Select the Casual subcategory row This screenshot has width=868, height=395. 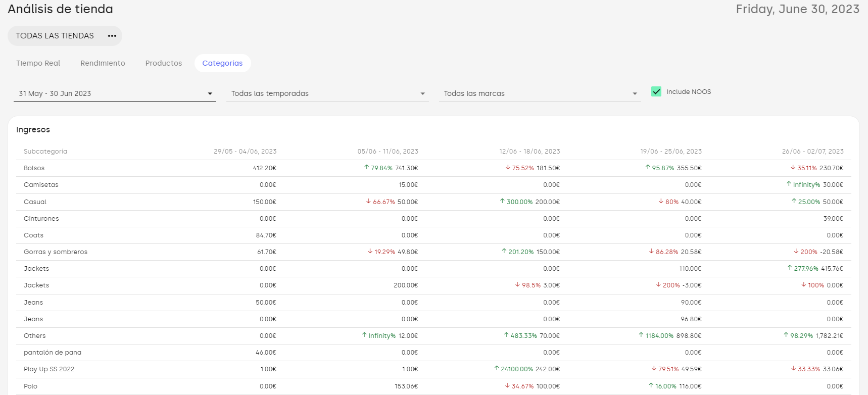coord(433,202)
